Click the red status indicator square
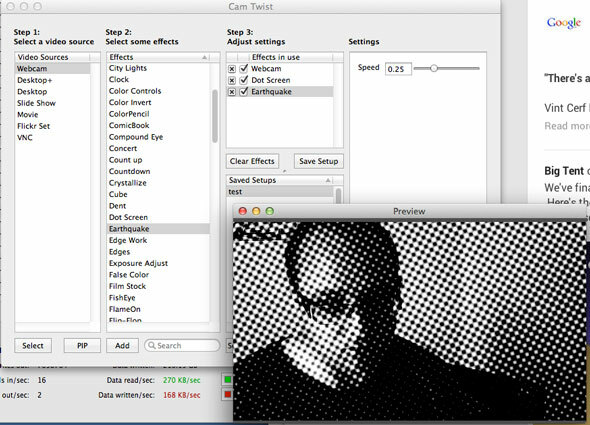590x425 pixels. (227, 395)
